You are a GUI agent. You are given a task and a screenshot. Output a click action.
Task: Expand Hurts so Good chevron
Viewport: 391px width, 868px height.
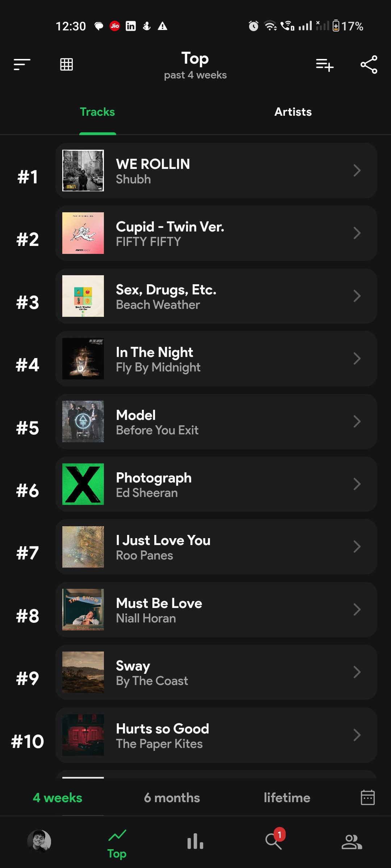(x=357, y=735)
